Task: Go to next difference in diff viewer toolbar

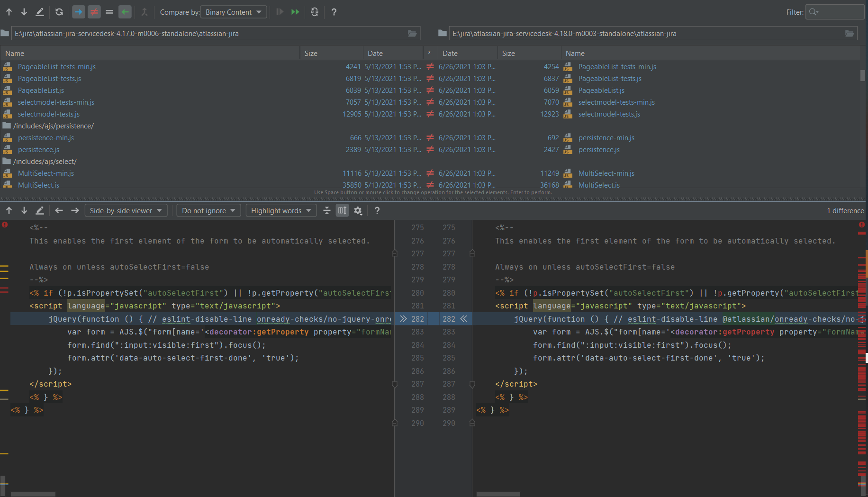Action: (x=24, y=210)
